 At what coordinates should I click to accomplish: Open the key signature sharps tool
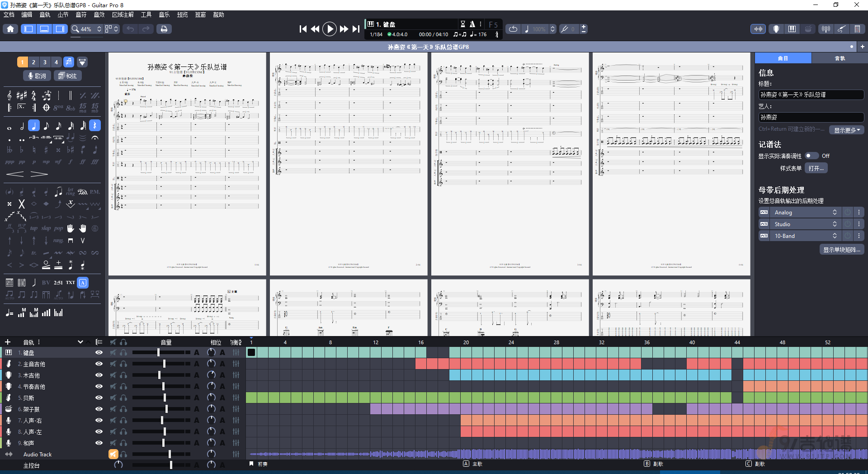click(21, 95)
